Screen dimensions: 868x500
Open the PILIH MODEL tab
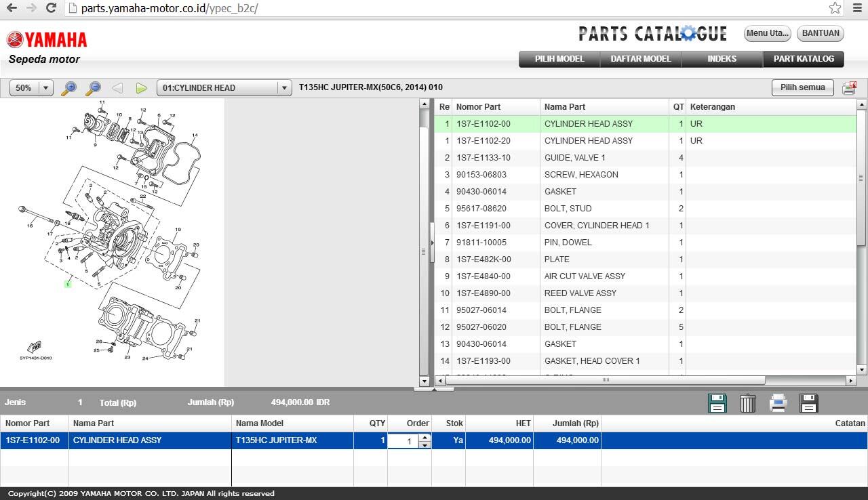coord(559,59)
